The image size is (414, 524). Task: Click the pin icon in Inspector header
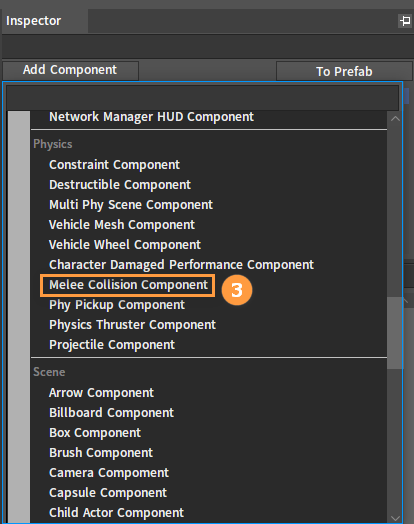[405, 21]
